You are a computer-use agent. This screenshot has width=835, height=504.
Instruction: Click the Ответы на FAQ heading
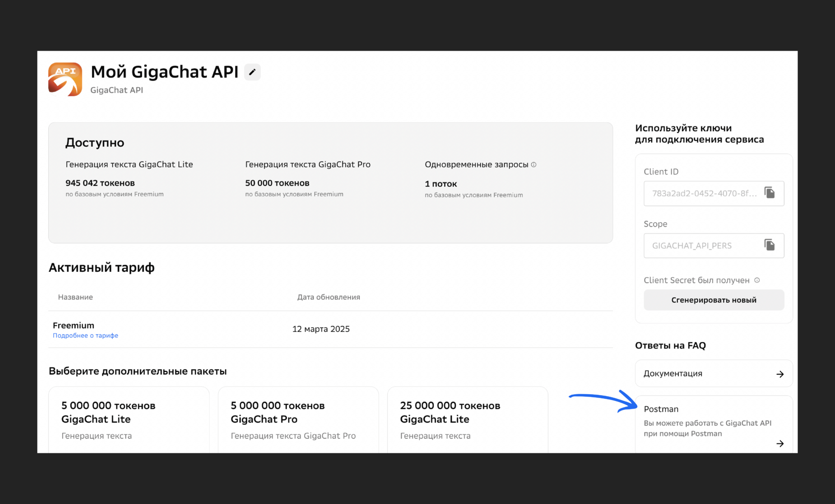670,345
